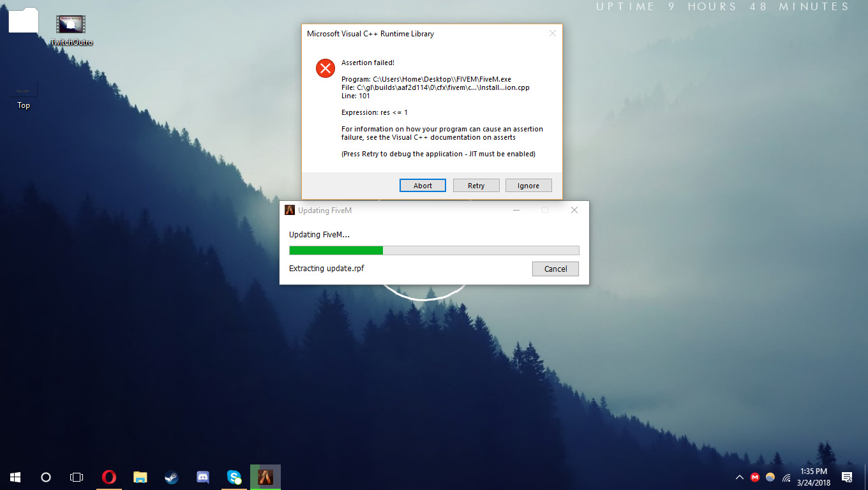Viewport: 868px width, 490px height.
Task: Click the 'Assertion failed!' text
Action: 368,63
